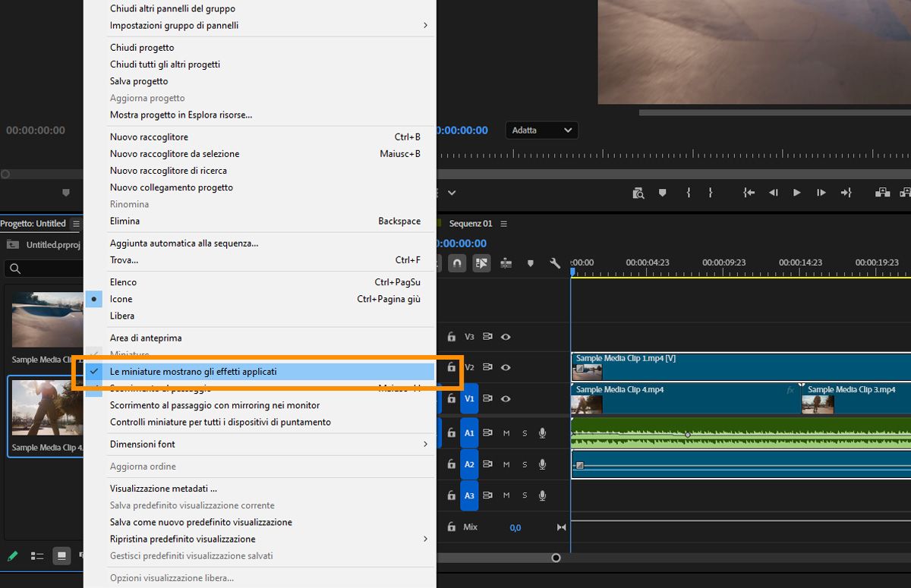Viewport: 911px width, 588px height.
Task: Select Progetto: Untitled panel tab
Action: pyautogui.click(x=33, y=224)
